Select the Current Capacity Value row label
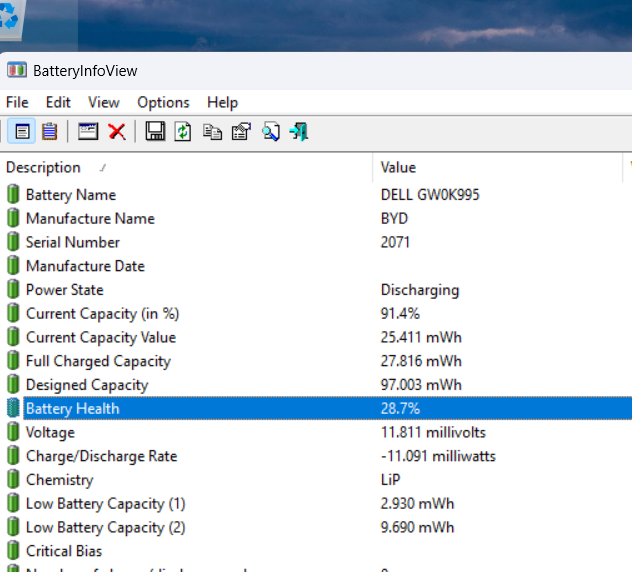 tap(101, 337)
